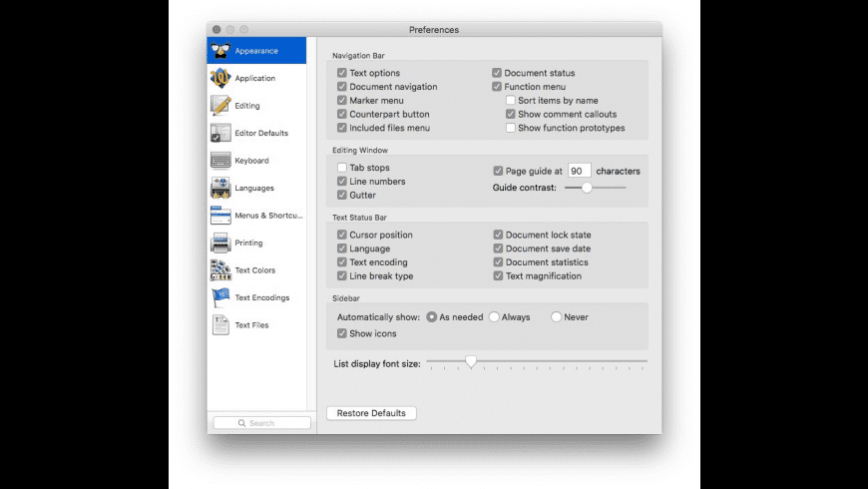Click the page guide characters field
This screenshot has height=489, width=868.
pos(579,171)
